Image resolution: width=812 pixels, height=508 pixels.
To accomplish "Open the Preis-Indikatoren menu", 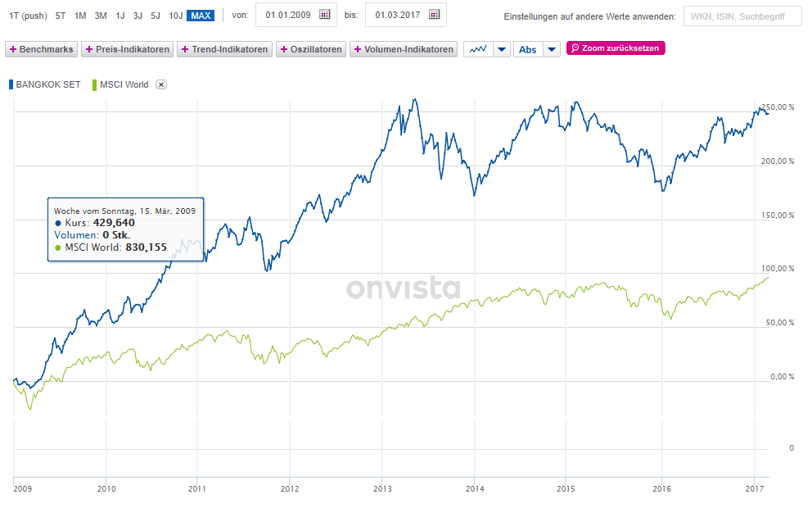I will [128, 49].
